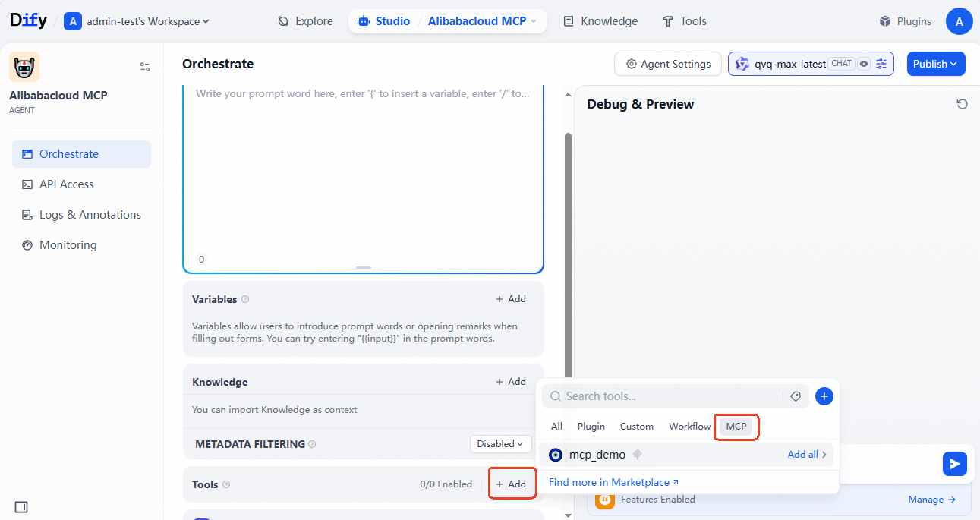The width and height of the screenshot is (980, 520).
Task: Open the Metadata Filtering Disabled dropdown
Action: pos(501,444)
